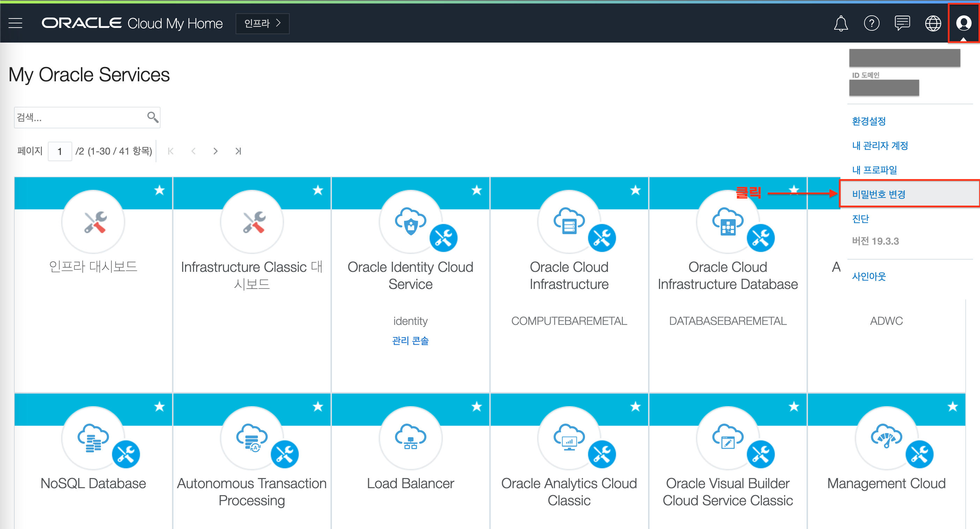Click the search magnifier icon
Viewport: 980px width, 529px height.
click(153, 117)
